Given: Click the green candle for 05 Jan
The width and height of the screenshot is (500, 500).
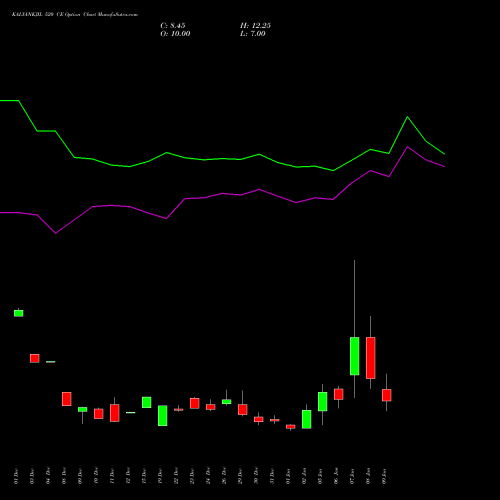Looking at the screenshot, I should [x=323, y=401].
